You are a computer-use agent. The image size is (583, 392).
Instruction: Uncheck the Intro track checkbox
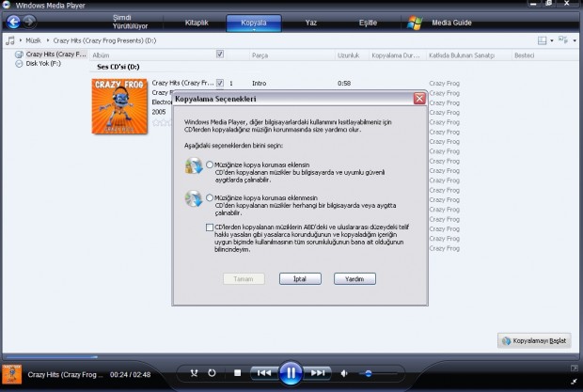pos(220,83)
